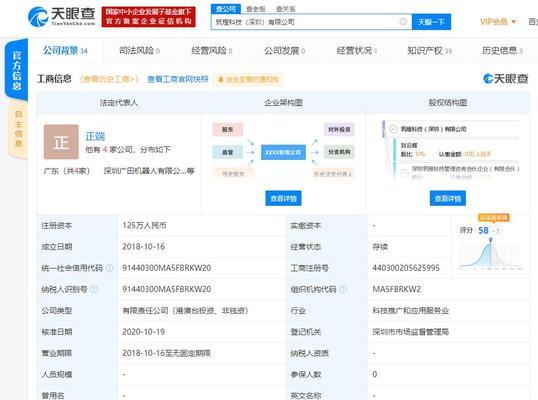This screenshot has width=538, height=400.
Task: Click help icon beside 纳税人识别号
Action: (x=94, y=289)
